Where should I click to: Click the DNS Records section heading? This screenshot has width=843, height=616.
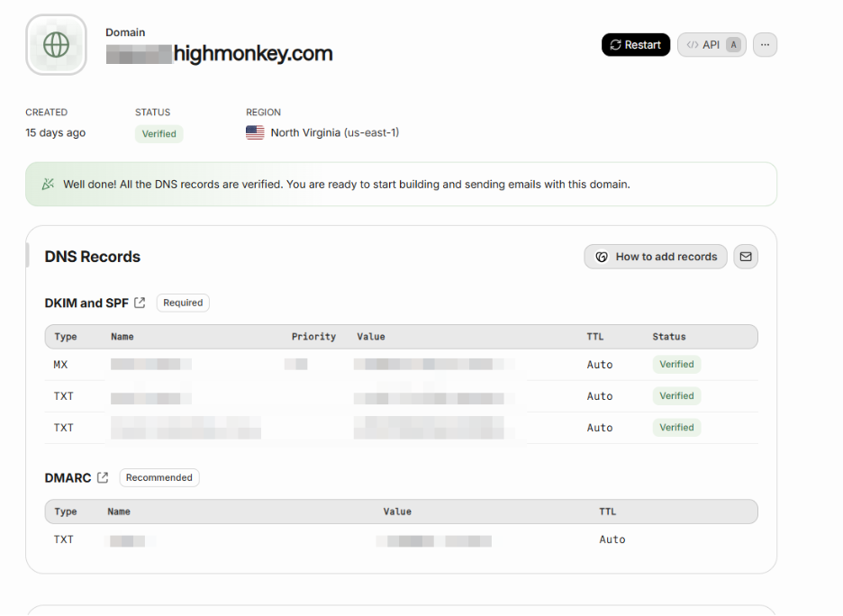(92, 256)
